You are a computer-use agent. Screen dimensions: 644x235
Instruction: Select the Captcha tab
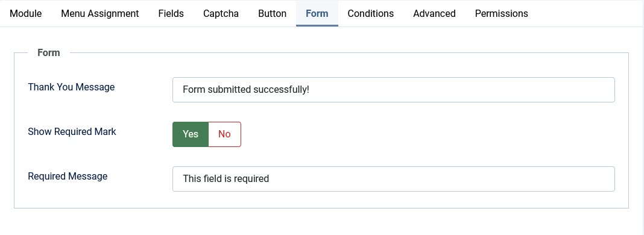(221, 13)
